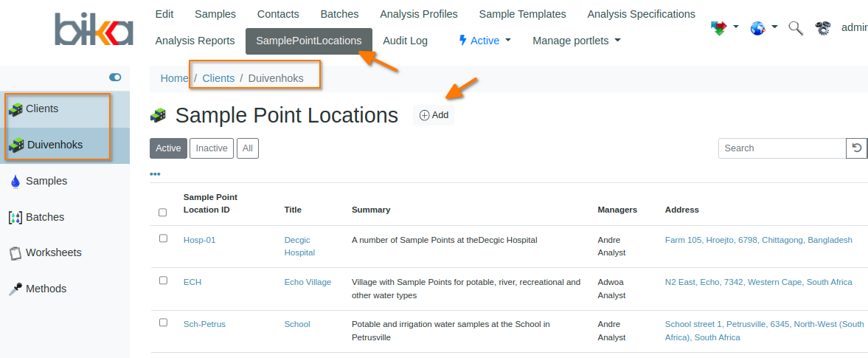Viewport: 868px width, 358px height.
Task: Tick the select-all checkbox in table header
Action: (x=163, y=213)
